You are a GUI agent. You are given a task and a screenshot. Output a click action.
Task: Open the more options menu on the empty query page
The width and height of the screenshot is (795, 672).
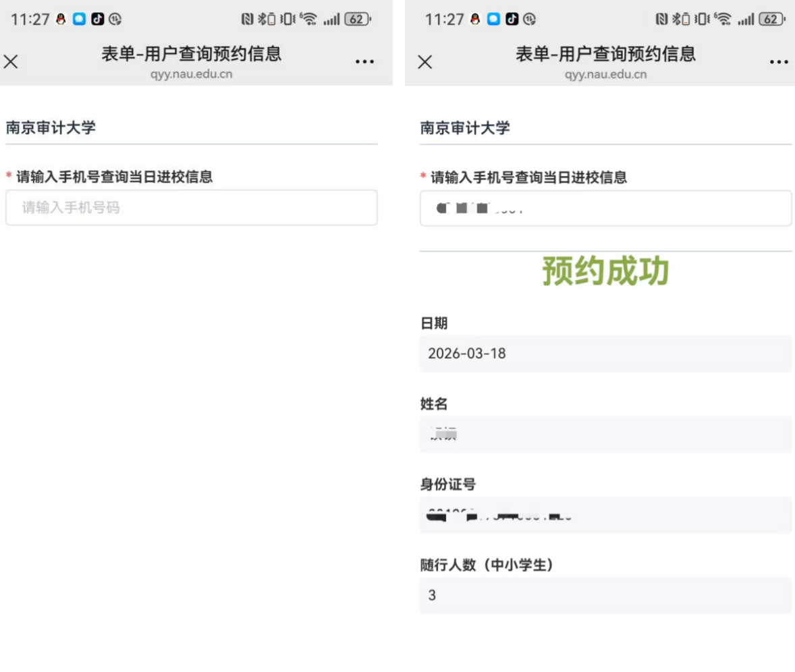coord(364,62)
